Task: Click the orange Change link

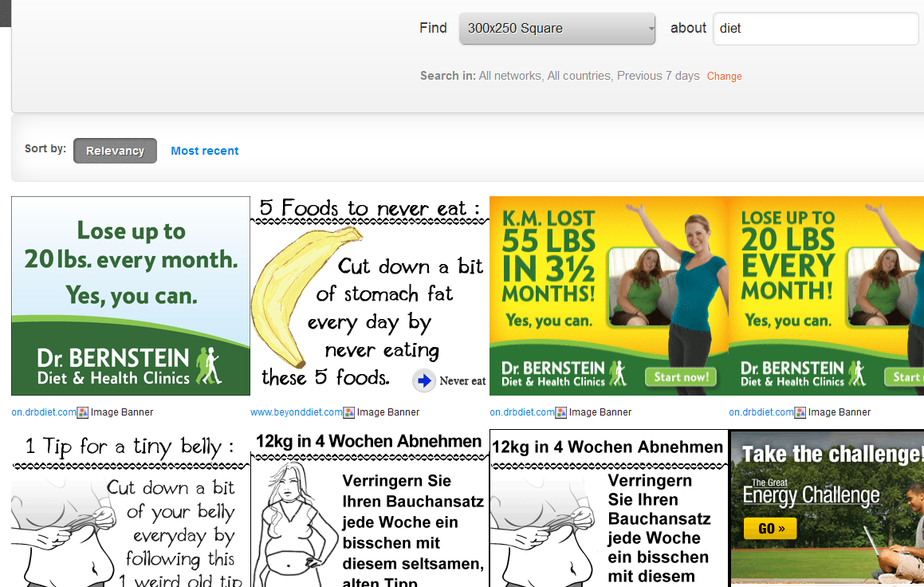Action: (724, 76)
